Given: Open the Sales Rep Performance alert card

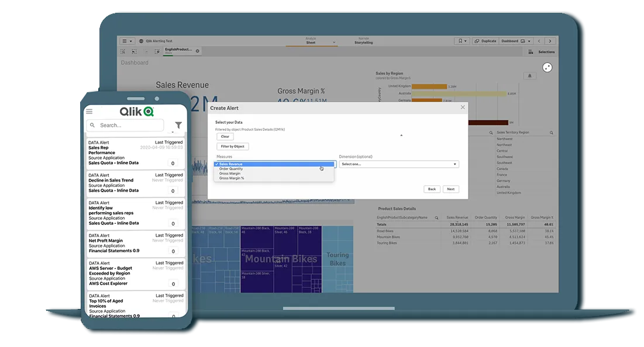Looking at the screenshot, I should click(136, 152).
